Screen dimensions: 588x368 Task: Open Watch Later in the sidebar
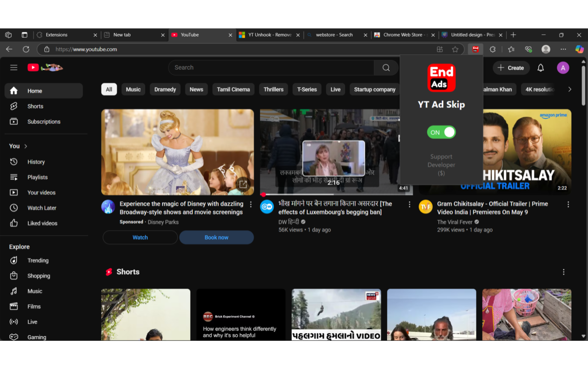tap(44, 208)
